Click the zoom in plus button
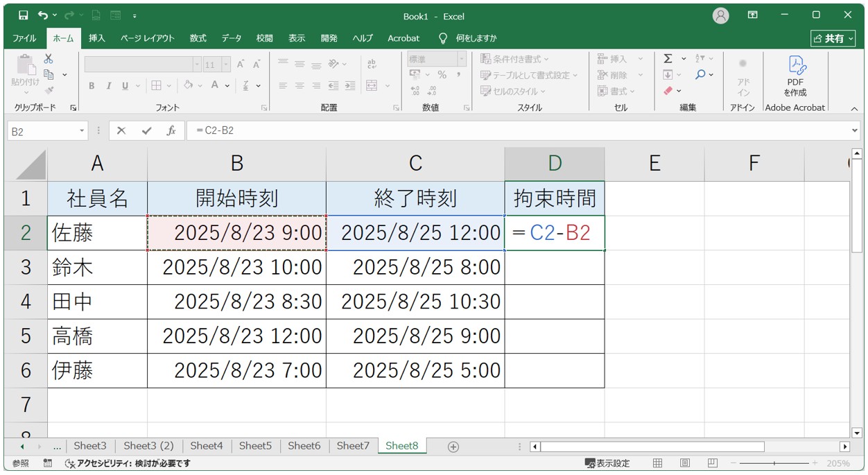 (x=815, y=463)
